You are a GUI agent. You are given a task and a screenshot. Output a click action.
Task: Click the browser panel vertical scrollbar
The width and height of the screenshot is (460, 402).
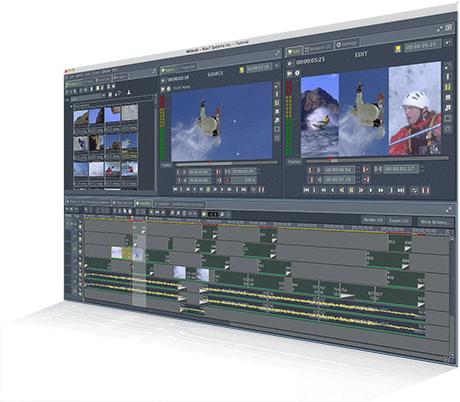[x=155, y=143]
